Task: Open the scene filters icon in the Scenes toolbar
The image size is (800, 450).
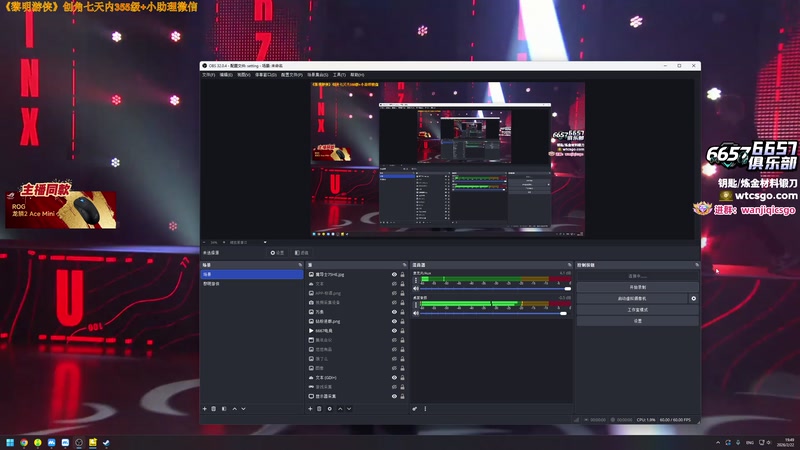Action: coord(224,409)
